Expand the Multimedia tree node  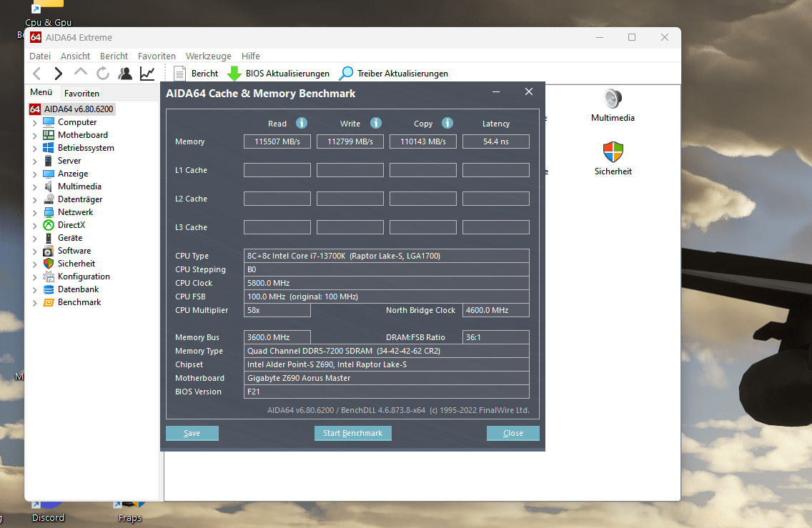pyautogui.click(x=35, y=187)
